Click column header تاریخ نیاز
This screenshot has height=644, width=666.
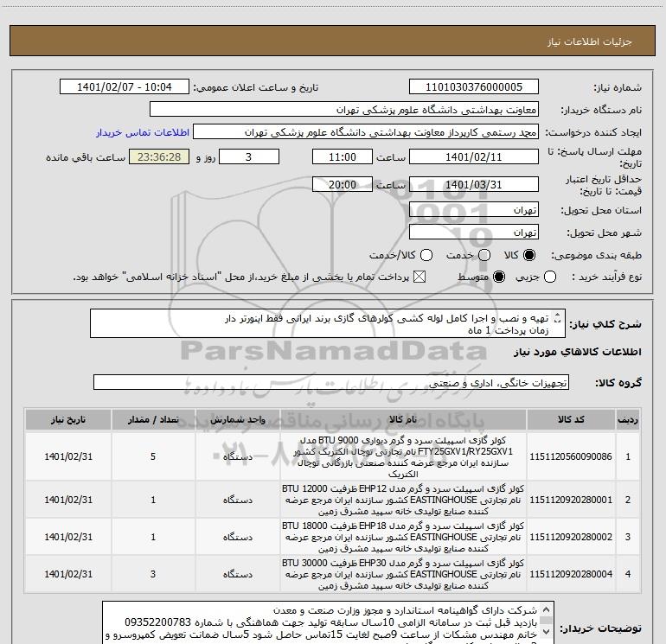coord(68,420)
